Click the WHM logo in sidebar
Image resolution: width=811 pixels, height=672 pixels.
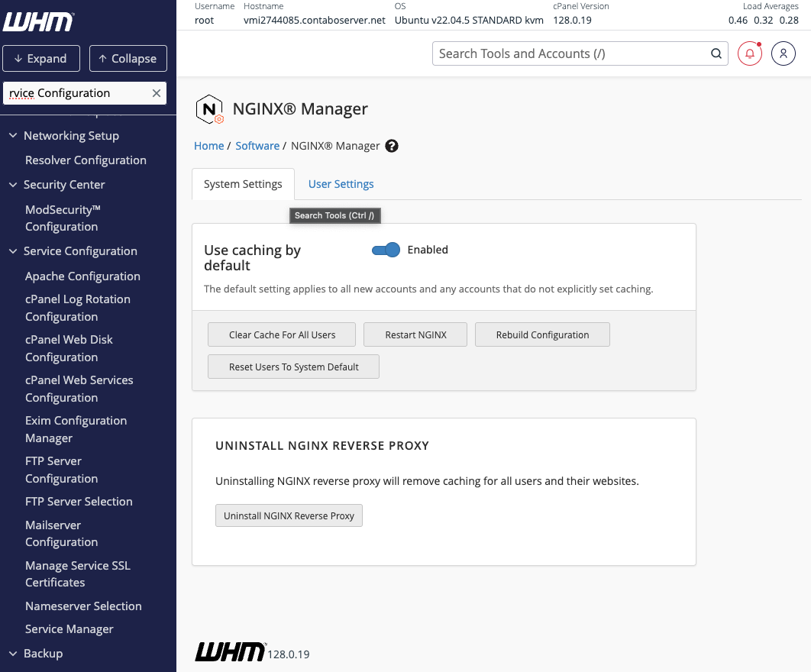38,21
